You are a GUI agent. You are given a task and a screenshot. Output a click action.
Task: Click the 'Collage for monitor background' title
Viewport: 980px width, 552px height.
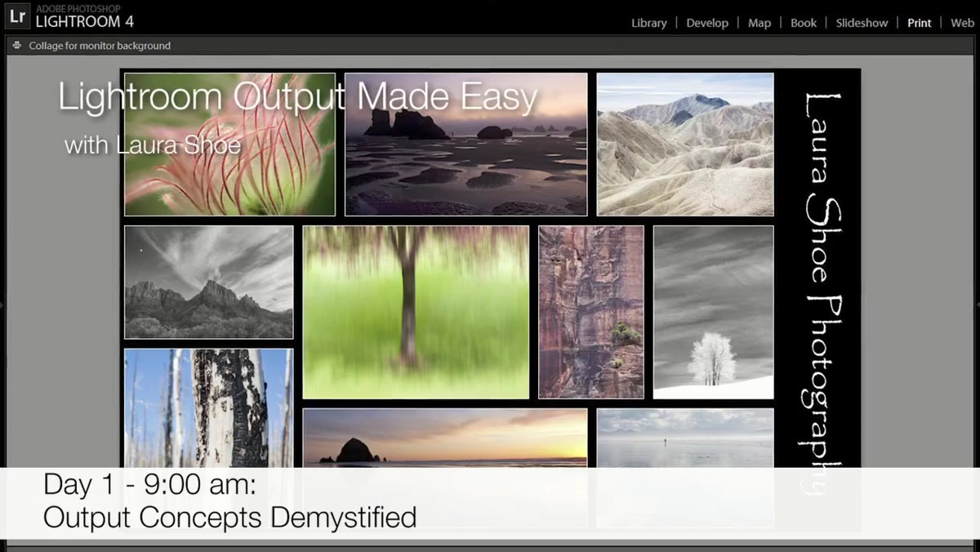point(100,46)
